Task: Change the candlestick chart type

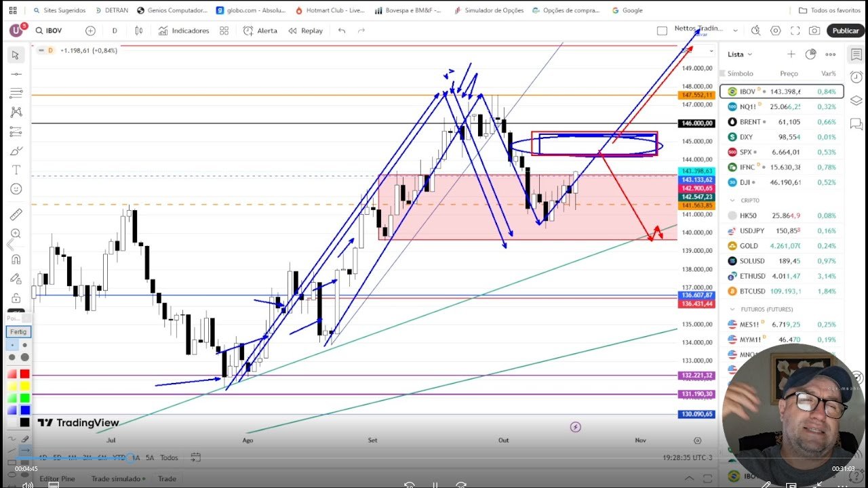Action: pyautogui.click(x=139, y=30)
